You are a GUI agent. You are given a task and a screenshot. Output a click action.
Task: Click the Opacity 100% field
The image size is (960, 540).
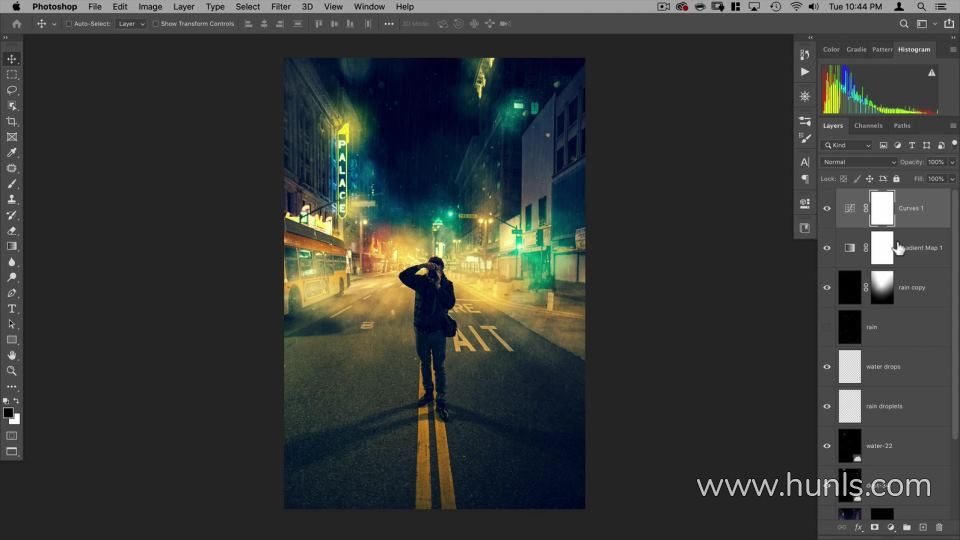pyautogui.click(x=936, y=162)
